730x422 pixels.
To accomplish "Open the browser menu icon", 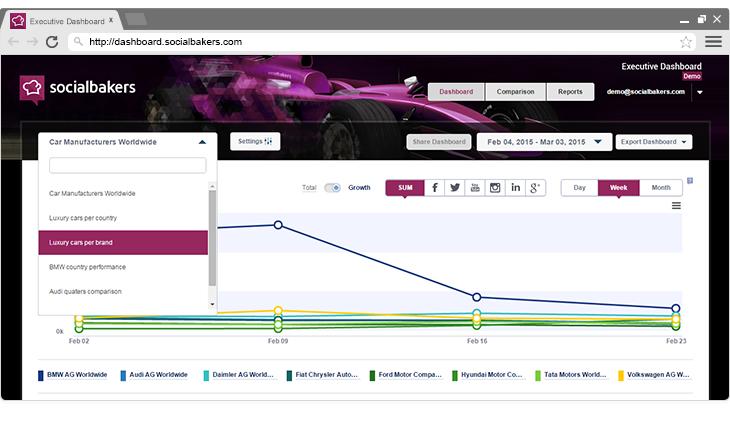I will tap(713, 42).
